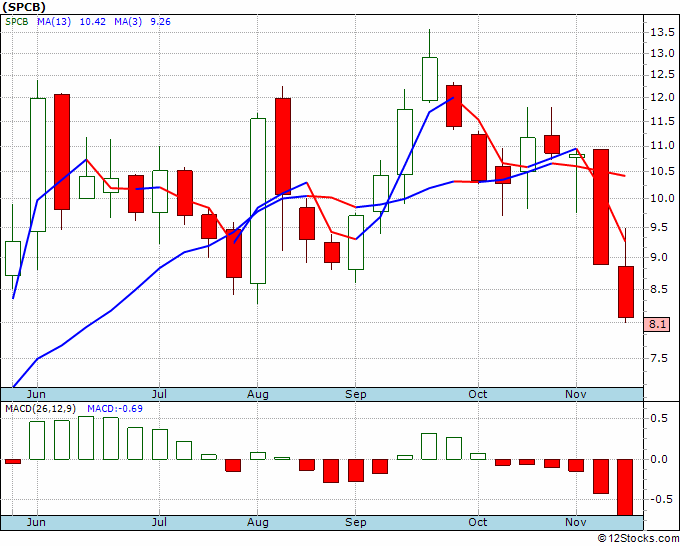Click Sep on the price chart axis

point(356,394)
